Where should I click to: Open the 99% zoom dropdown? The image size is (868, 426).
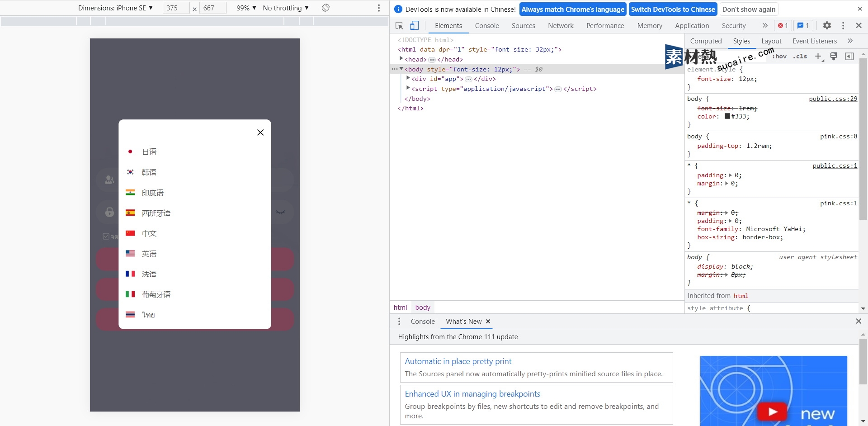pyautogui.click(x=246, y=8)
